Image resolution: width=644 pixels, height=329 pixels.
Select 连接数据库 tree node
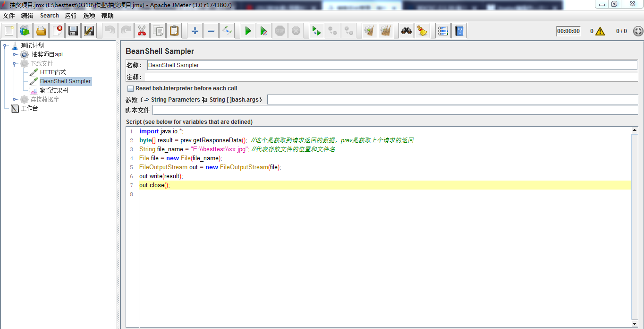(x=45, y=99)
